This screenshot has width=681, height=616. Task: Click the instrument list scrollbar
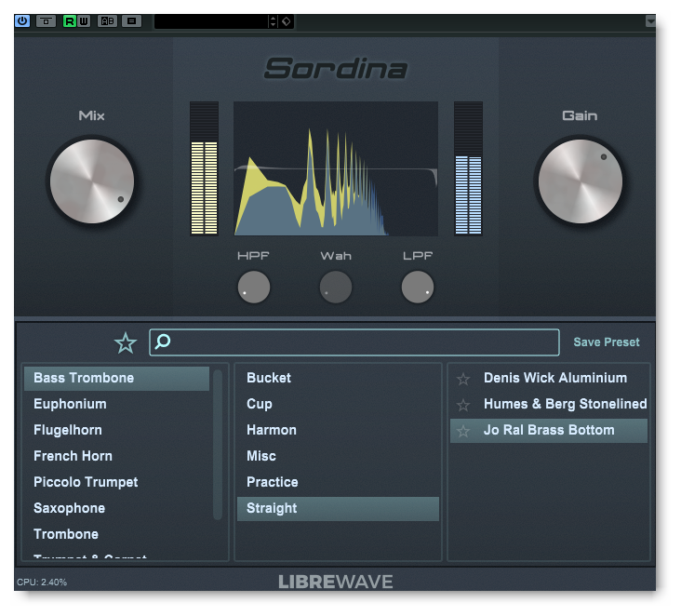(218, 445)
